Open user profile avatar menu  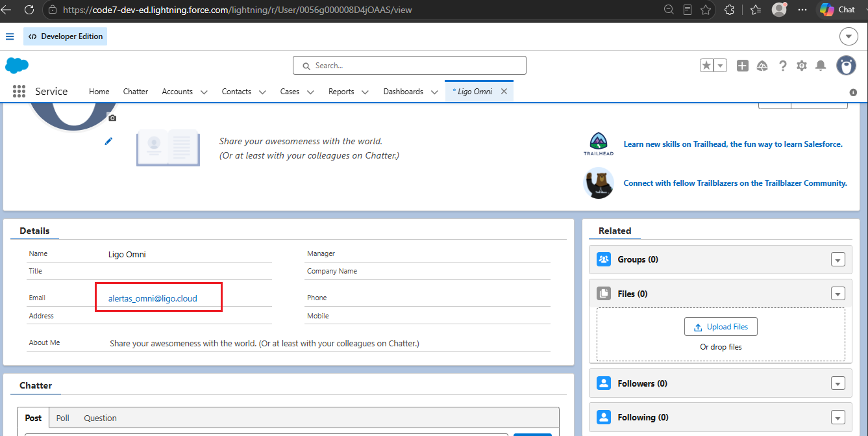click(846, 65)
